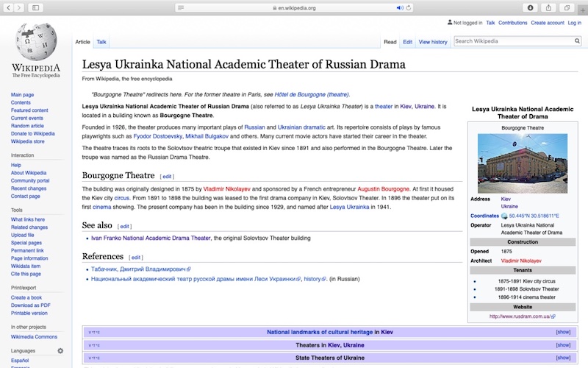Open Ivan Franko National Academic Drama Theater link
This screenshot has width=588, height=368.
click(151, 238)
